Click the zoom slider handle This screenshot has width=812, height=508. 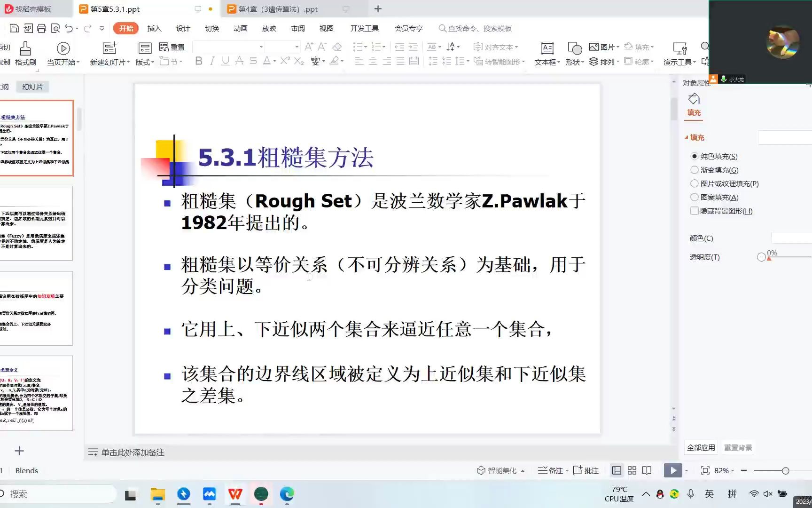pos(785,471)
